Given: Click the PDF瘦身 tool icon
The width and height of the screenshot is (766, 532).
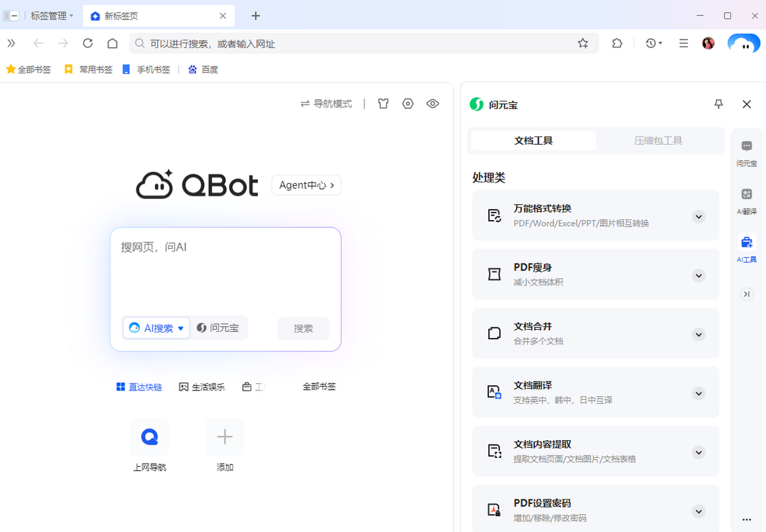Looking at the screenshot, I should coord(493,274).
